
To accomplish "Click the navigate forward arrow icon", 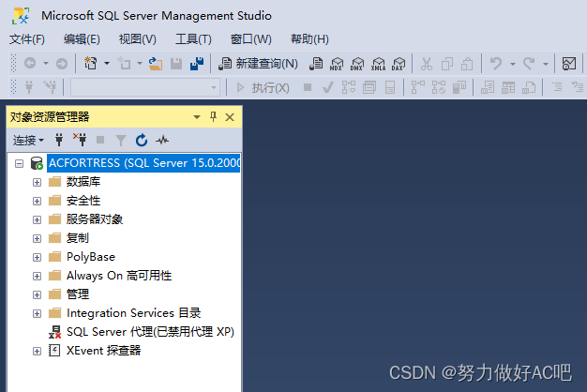I will 62,64.
